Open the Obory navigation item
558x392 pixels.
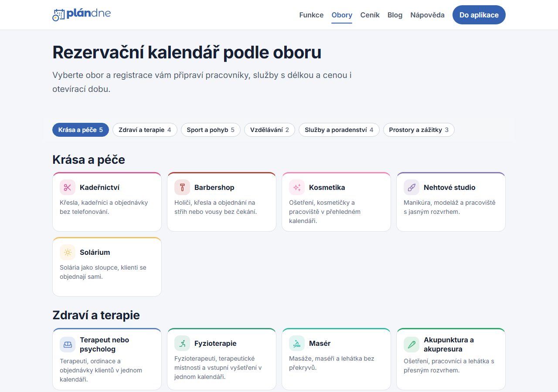point(342,15)
